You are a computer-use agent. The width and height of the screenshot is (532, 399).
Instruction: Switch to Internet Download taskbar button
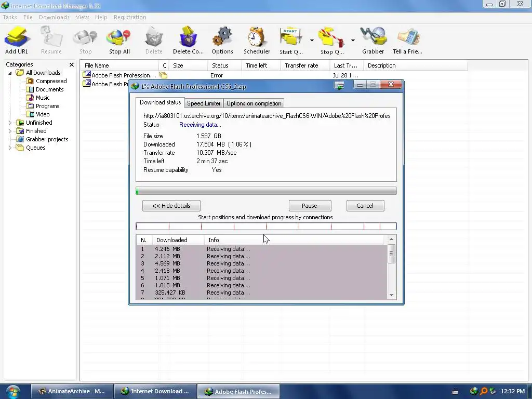tap(155, 391)
